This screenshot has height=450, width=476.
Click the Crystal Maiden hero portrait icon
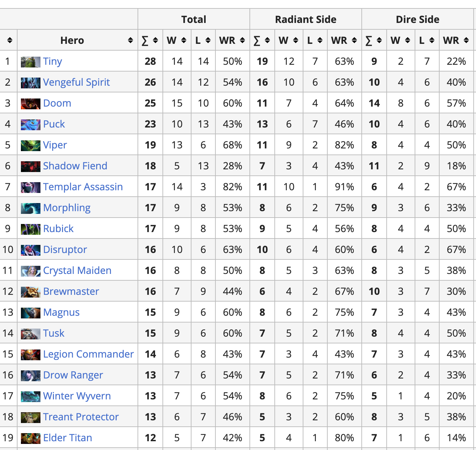30,271
